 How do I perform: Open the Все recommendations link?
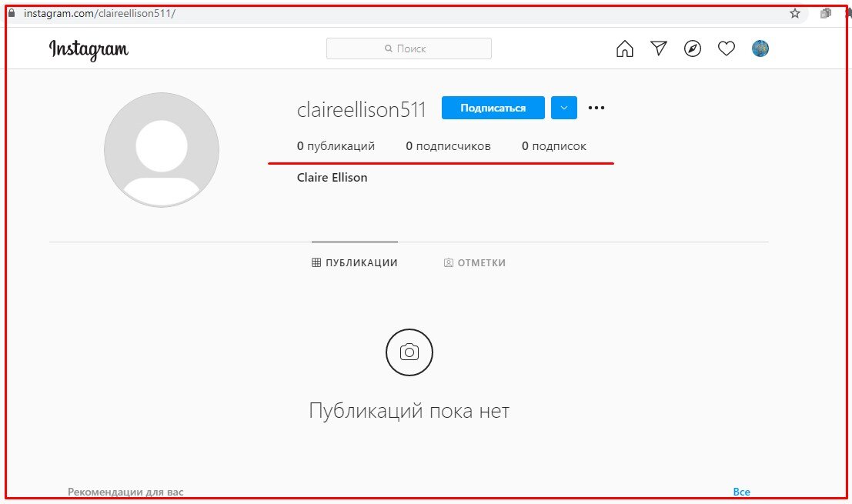pos(742,491)
